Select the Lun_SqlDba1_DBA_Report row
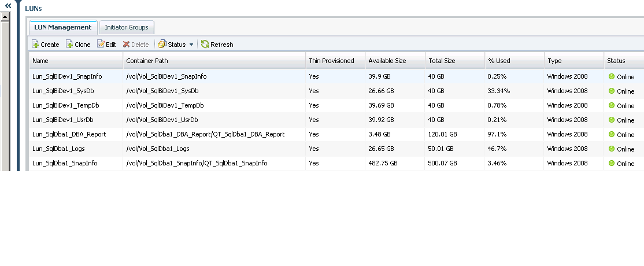Viewport: 644px width, 266px height. (69, 134)
